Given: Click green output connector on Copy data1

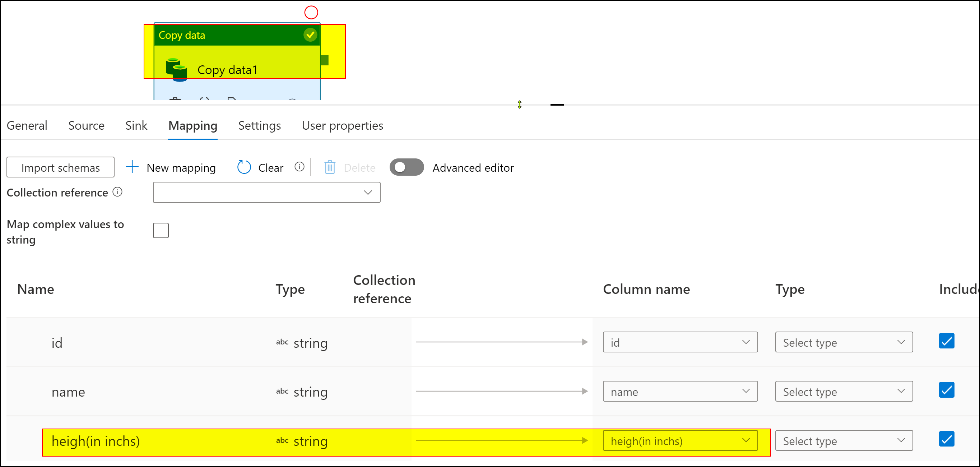Looking at the screenshot, I should (x=324, y=60).
